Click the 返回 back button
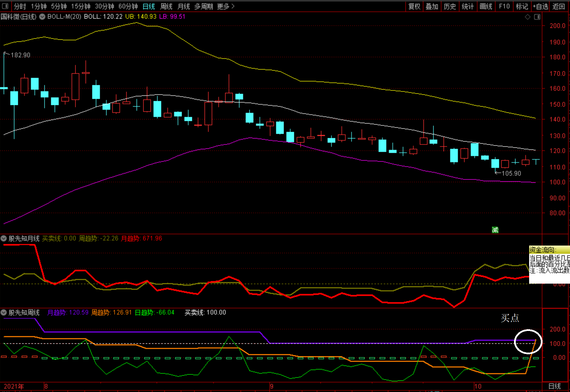The image size is (570, 392). pyautogui.click(x=559, y=6)
